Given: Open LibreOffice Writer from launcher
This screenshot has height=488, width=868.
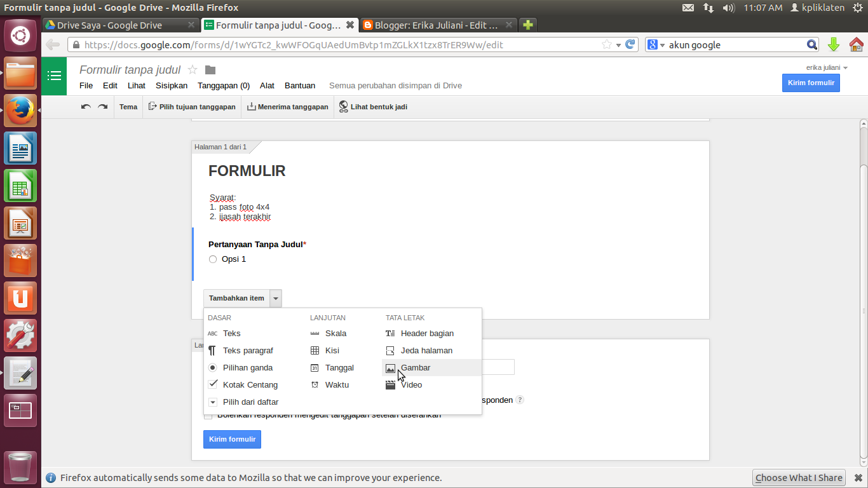Looking at the screenshot, I should tap(20, 148).
